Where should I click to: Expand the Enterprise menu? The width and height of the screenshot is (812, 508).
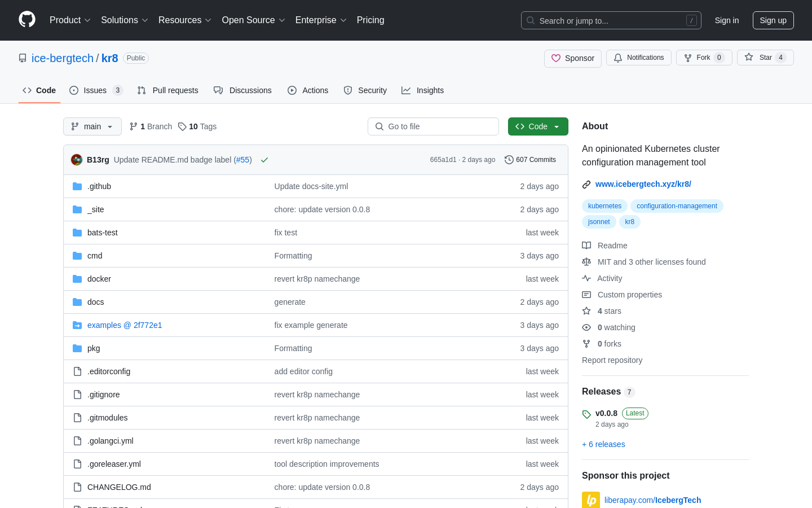pyautogui.click(x=321, y=20)
